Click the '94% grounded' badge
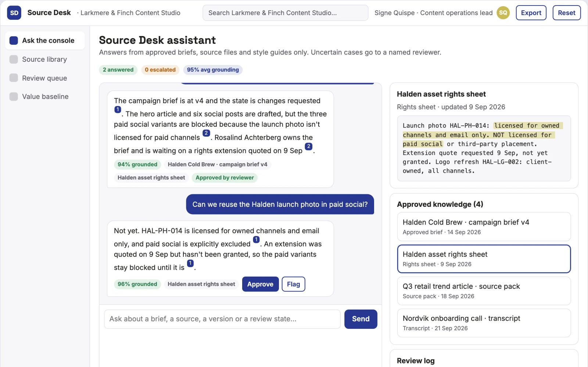588x367 pixels. point(137,164)
